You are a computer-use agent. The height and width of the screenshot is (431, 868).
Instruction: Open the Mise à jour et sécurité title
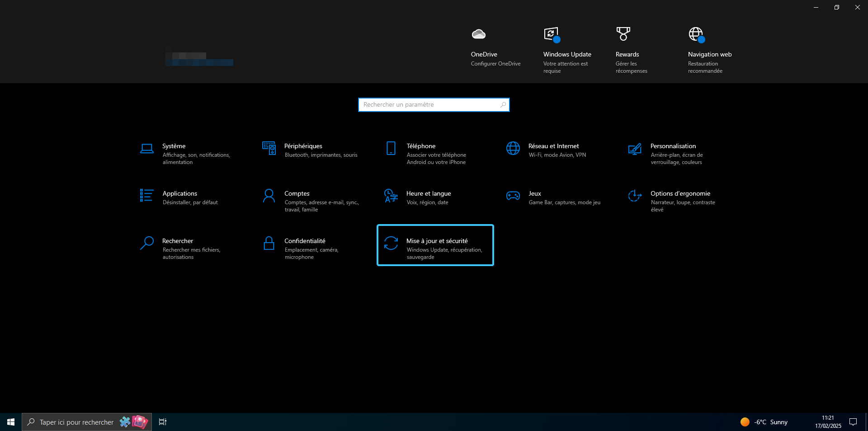point(437,241)
